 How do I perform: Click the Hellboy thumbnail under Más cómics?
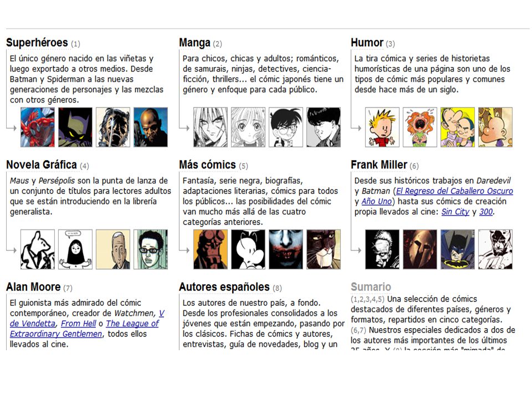coord(211,249)
